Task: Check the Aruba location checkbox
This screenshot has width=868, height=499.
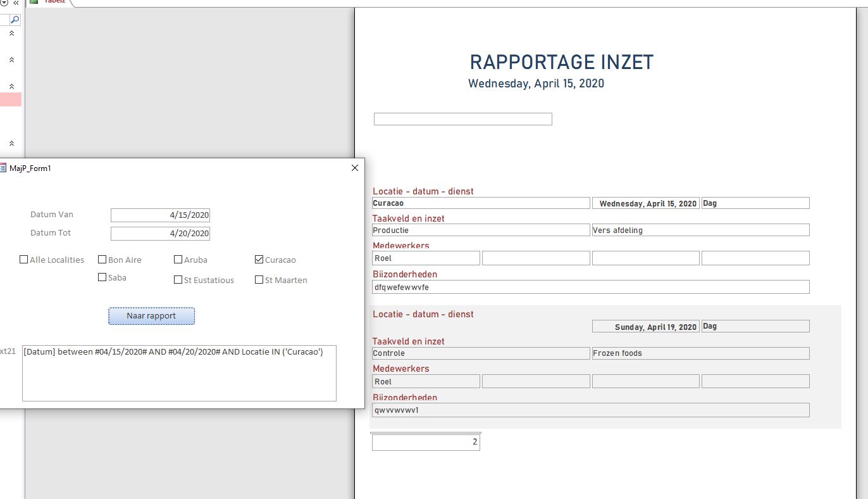Action: 178,260
